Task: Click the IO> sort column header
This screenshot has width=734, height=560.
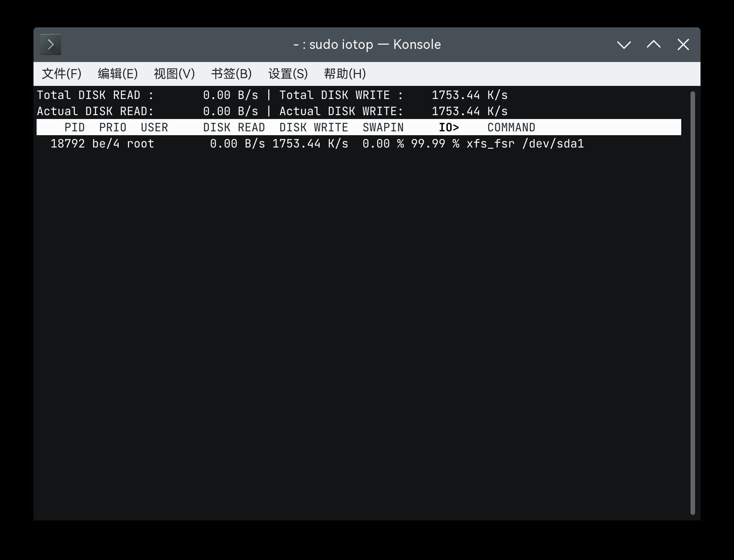Action: [x=449, y=127]
